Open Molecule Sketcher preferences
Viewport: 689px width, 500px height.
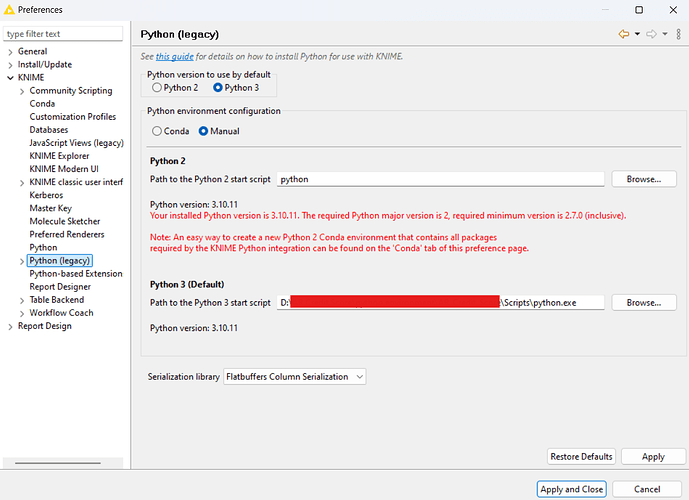[65, 221]
